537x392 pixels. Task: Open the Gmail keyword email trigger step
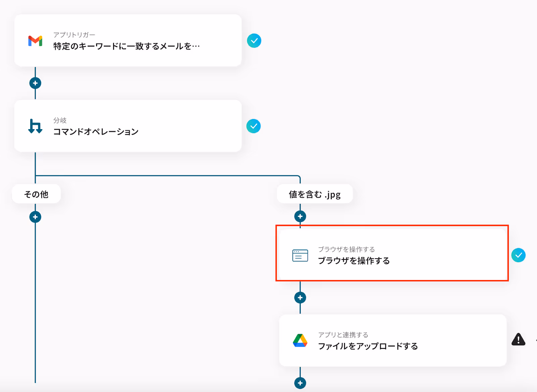[128, 41]
